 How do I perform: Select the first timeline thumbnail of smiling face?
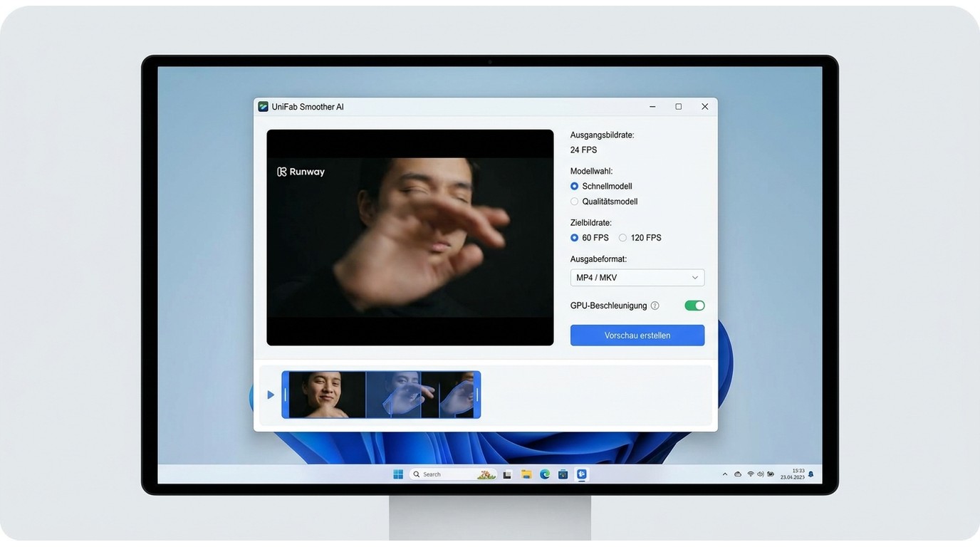click(327, 395)
